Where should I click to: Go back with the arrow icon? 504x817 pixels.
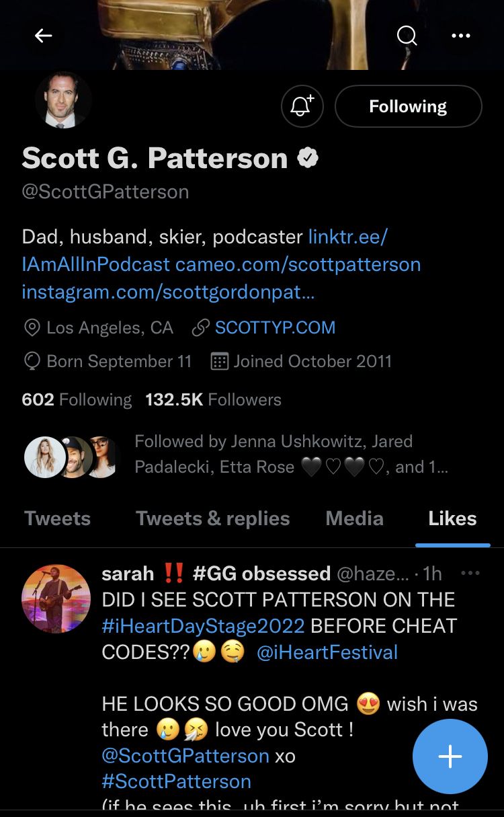coord(44,36)
